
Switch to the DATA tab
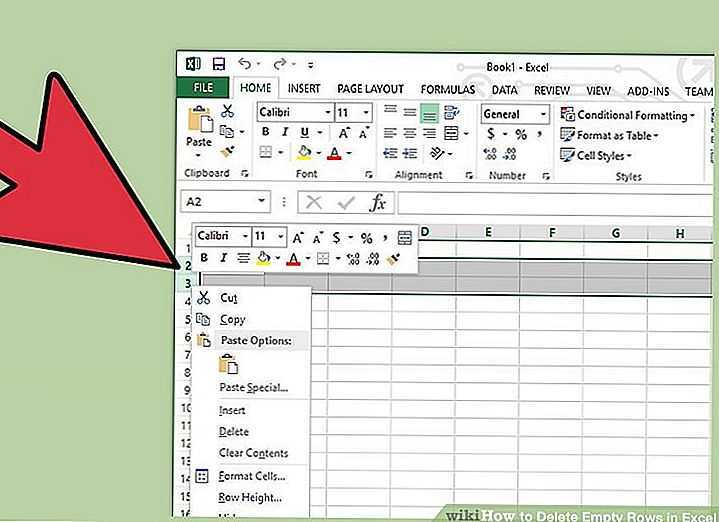pos(504,90)
